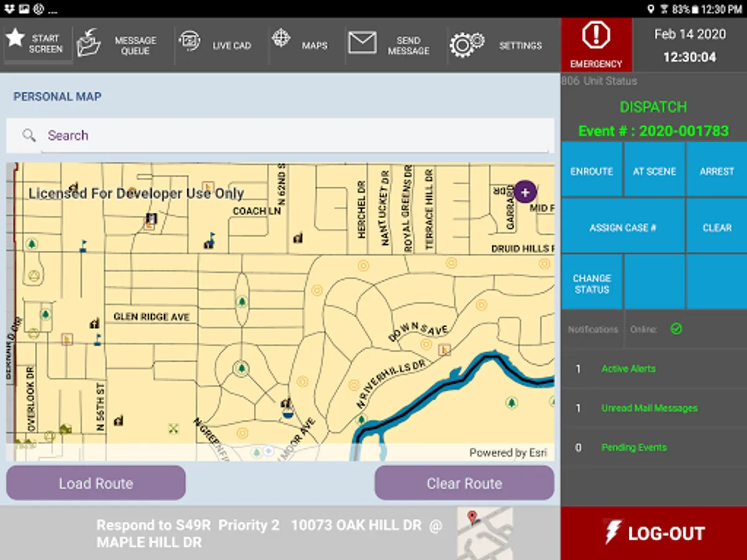747x560 pixels.
Task: Click the Powered by Esri attribution
Action: (508, 453)
